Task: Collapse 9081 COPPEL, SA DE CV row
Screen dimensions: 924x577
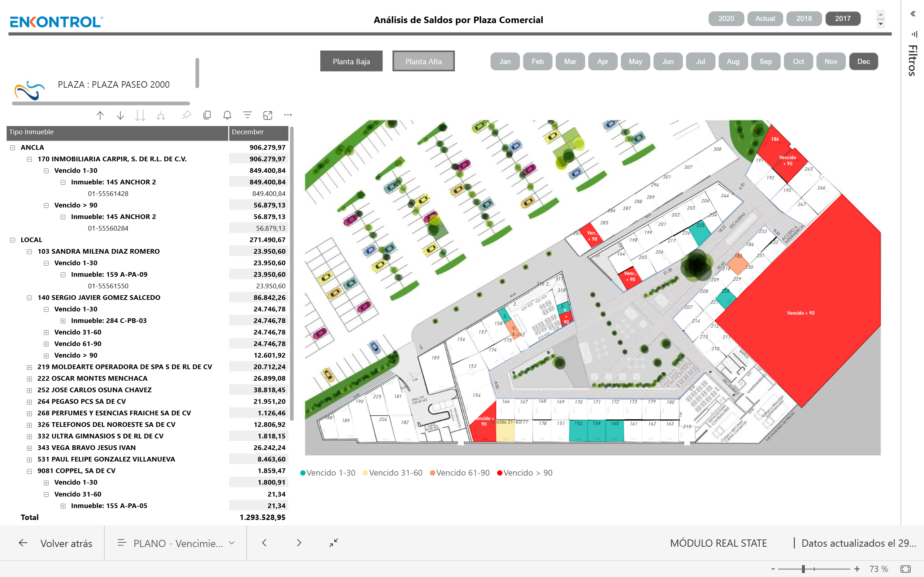Action: click(29, 471)
